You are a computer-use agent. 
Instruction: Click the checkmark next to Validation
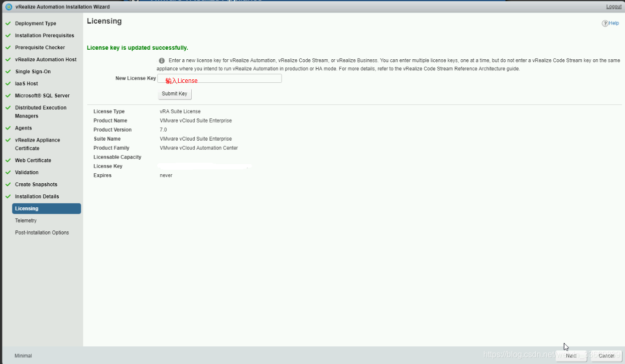(x=8, y=173)
